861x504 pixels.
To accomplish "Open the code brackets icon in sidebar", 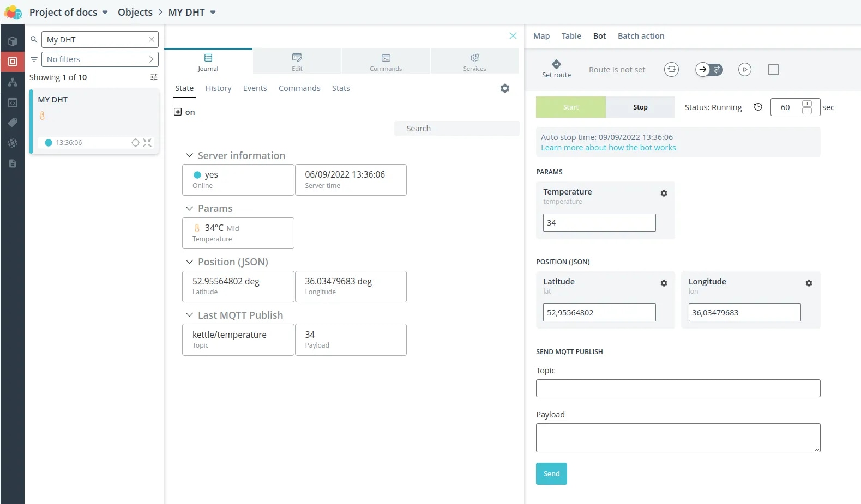I will coord(13,102).
